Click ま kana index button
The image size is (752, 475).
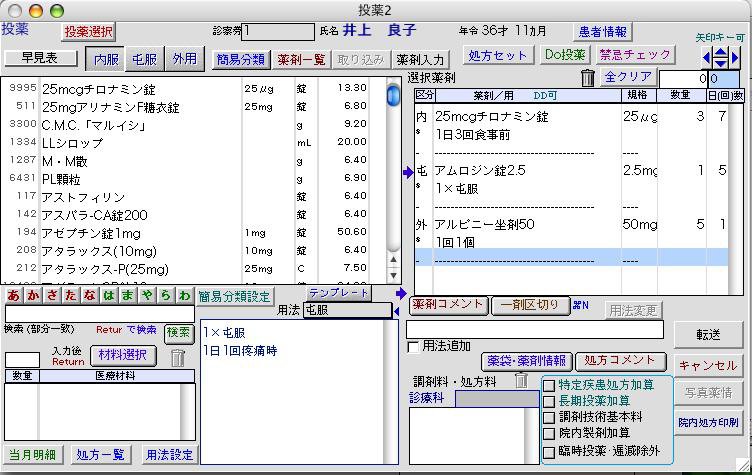[x=128, y=296]
